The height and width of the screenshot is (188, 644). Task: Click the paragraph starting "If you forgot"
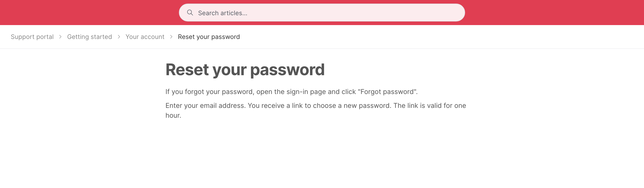292,92
